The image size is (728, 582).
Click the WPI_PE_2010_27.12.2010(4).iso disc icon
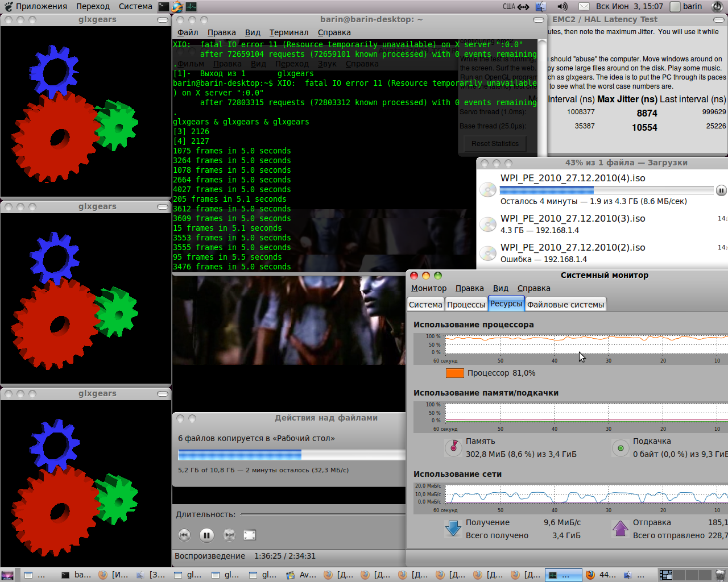point(488,189)
